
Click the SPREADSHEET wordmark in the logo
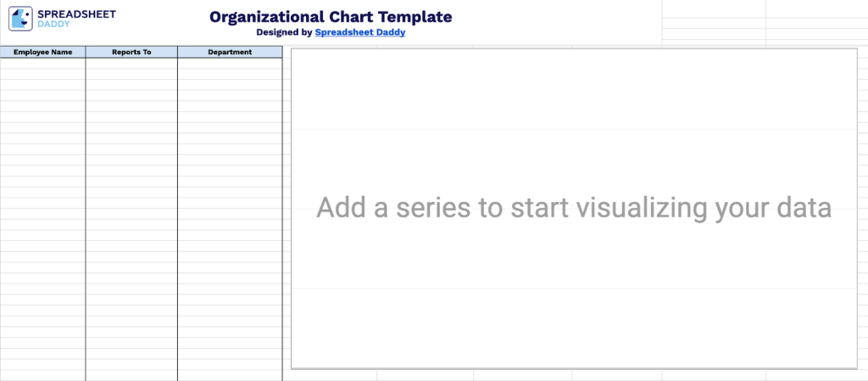pyautogui.click(x=76, y=14)
